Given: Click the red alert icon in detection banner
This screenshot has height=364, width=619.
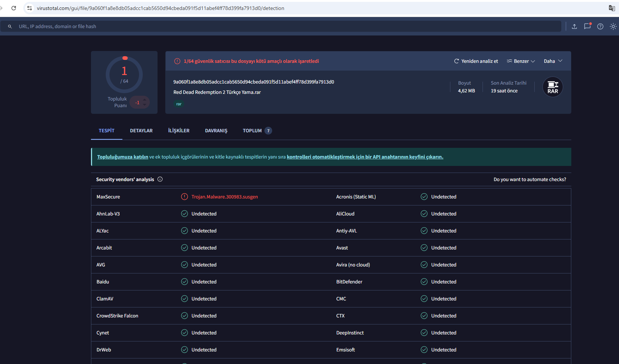Looking at the screenshot, I should coord(177,61).
